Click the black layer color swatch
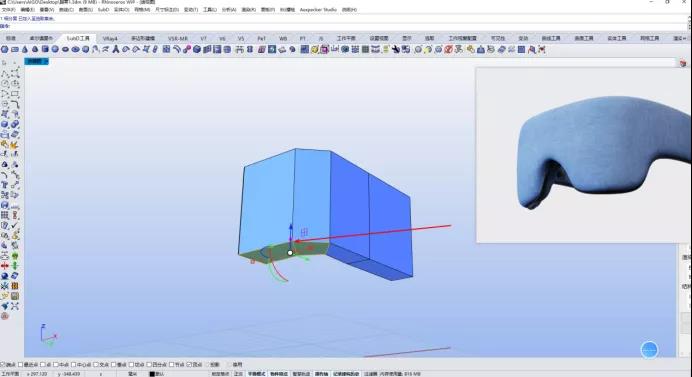 point(152,374)
